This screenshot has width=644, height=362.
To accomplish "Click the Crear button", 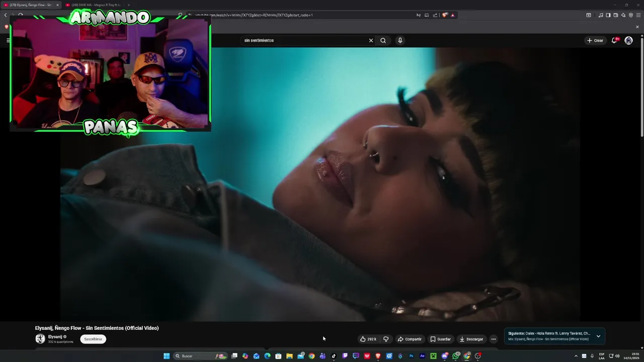I will click(595, 40).
